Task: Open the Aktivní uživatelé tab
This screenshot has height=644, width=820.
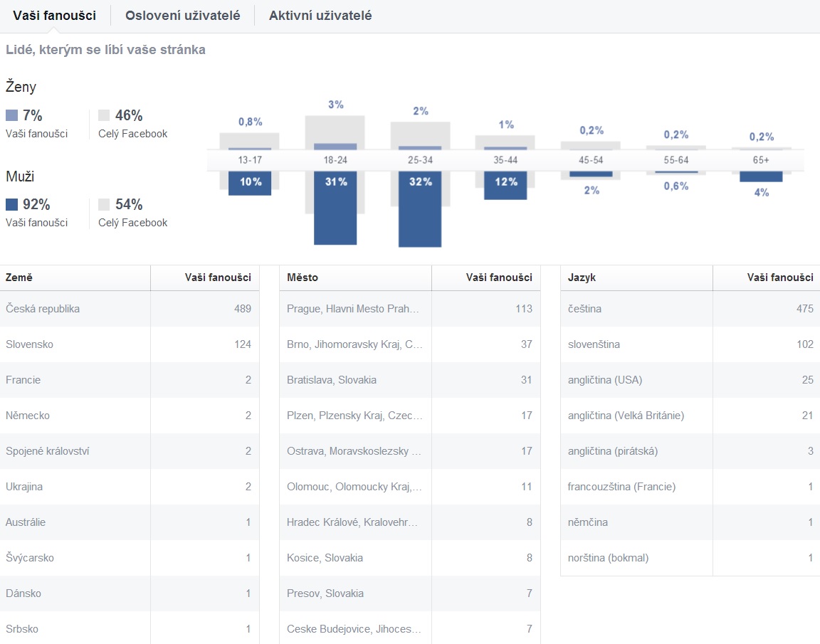Action: (x=320, y=16)
